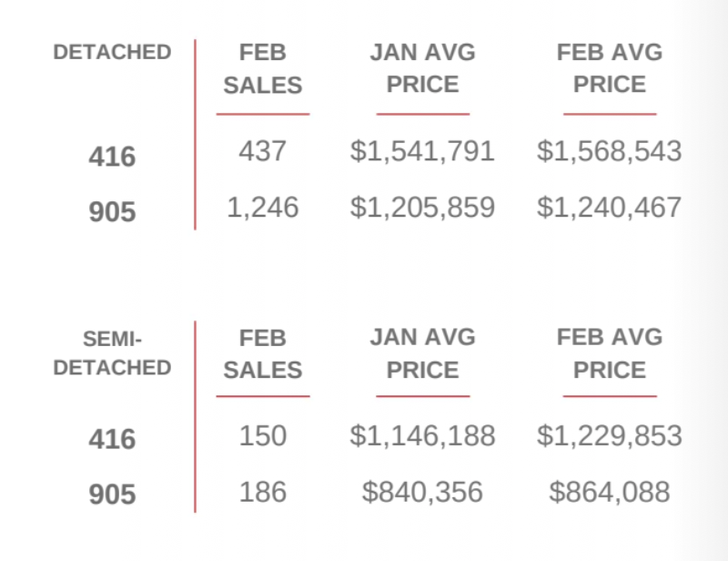
Task: Click the 150 sales value
Action: [262, 435]
